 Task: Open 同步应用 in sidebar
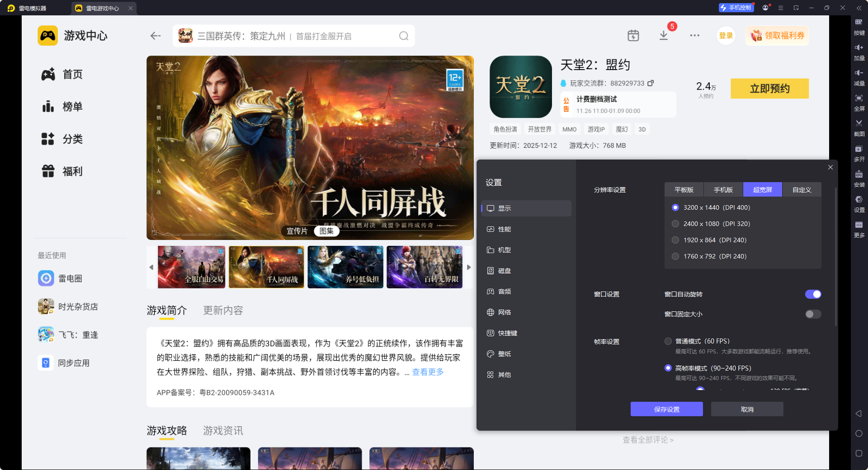pos(64,363)
